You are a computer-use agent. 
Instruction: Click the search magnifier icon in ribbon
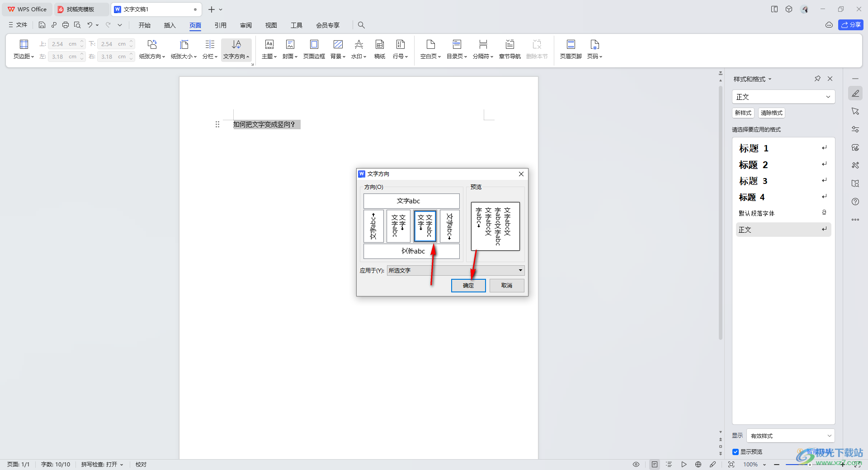click(x=361, y=25)
